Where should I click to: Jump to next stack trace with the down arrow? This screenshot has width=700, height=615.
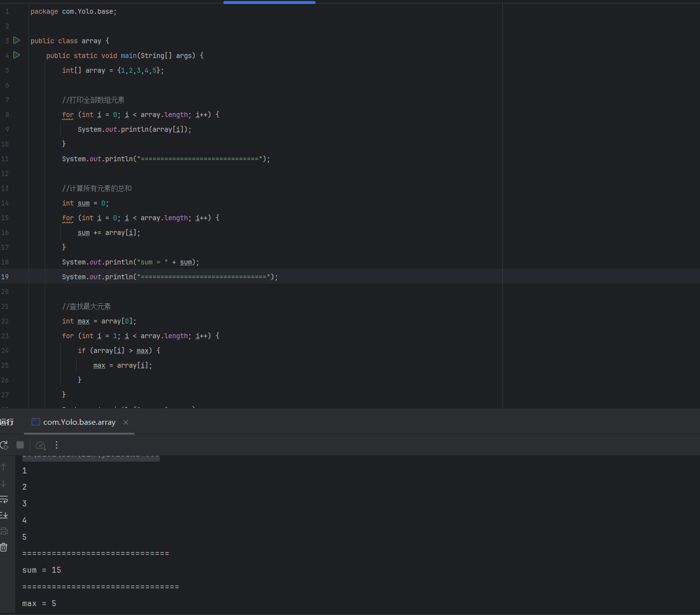tap(3, 483)
